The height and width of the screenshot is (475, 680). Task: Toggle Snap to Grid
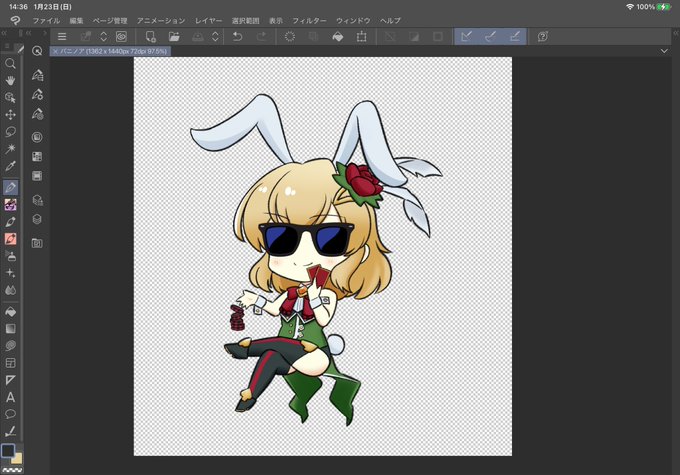pos(515,36)
